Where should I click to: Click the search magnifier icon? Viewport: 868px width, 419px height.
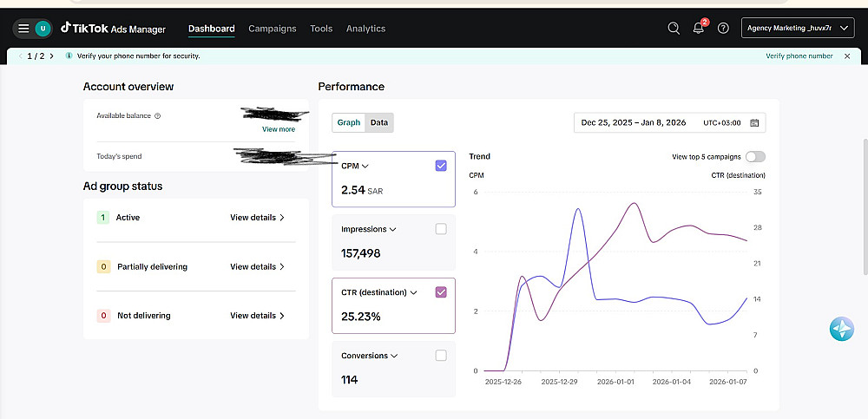click(x=674, y=28)
